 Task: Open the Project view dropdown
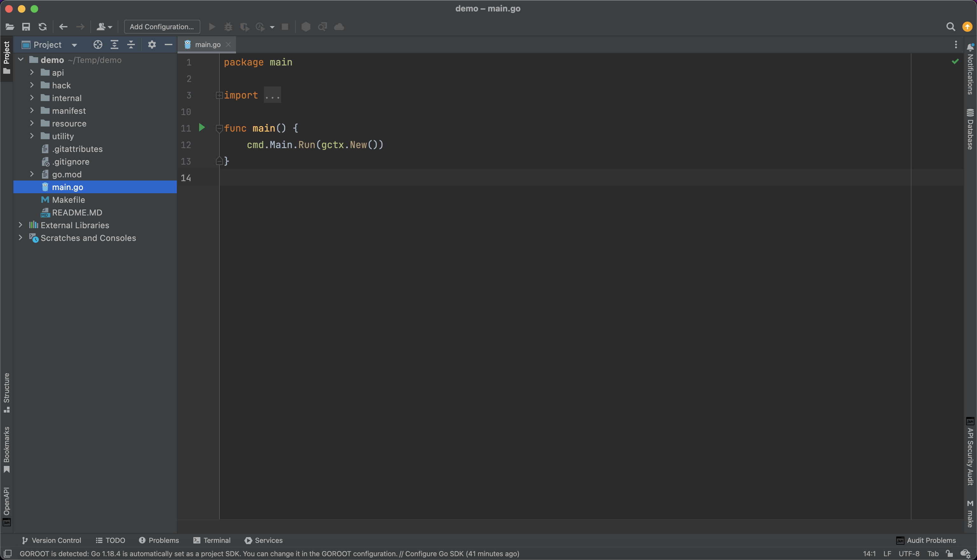pyautogui.click(x=74, y=45)
